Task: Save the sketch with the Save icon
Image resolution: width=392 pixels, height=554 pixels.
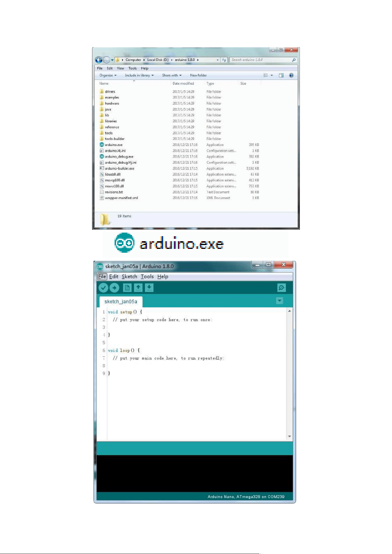Action: pos(149,288)
